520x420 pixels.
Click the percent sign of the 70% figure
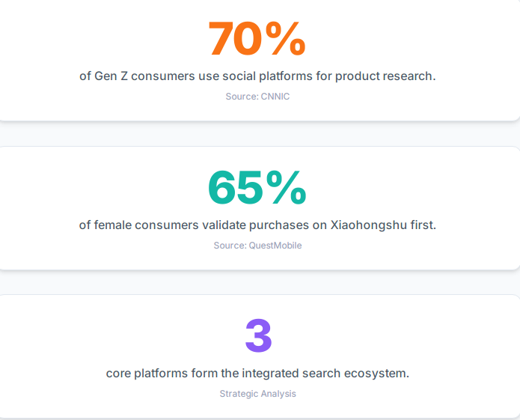click(x=286, y=40)
